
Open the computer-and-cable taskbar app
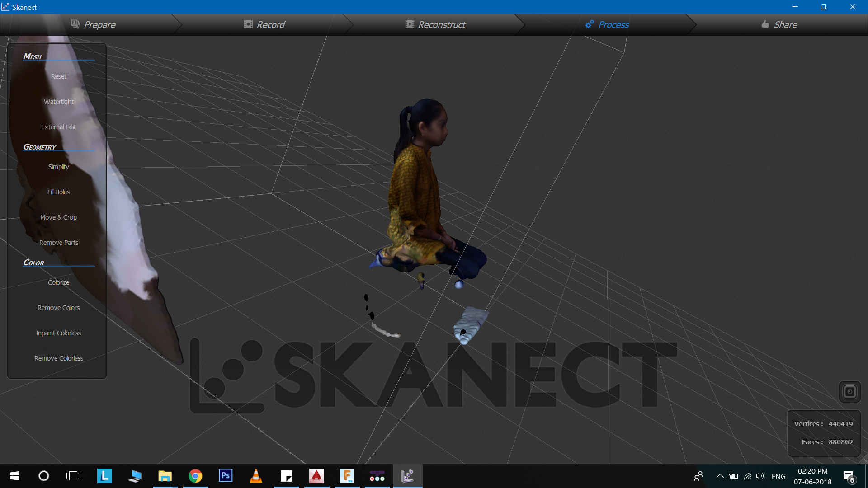(135, 476)
